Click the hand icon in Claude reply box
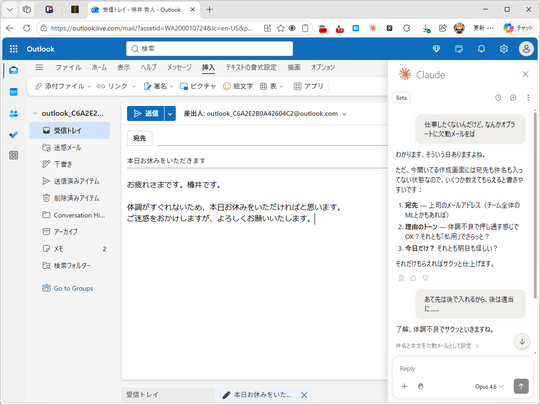Viewport: 540px width, 405px height. tap(420, 386)
